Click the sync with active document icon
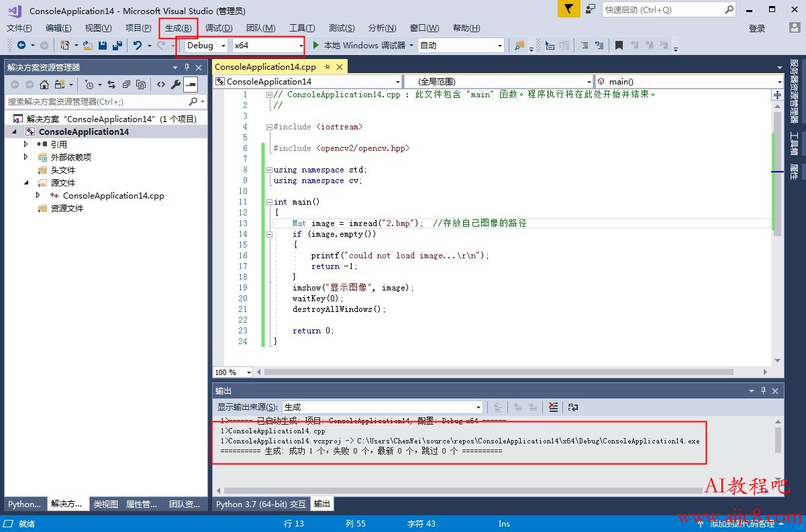Image resolution: width=806 pixels, height=532 pixels. (x=60, y=85)
